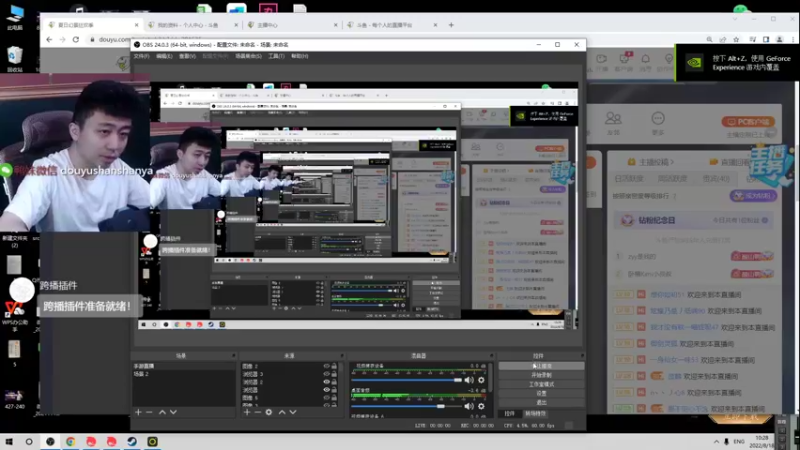Move selected scene down in scenes list
This screenshot has width=800, height=450.
point(173,412)
